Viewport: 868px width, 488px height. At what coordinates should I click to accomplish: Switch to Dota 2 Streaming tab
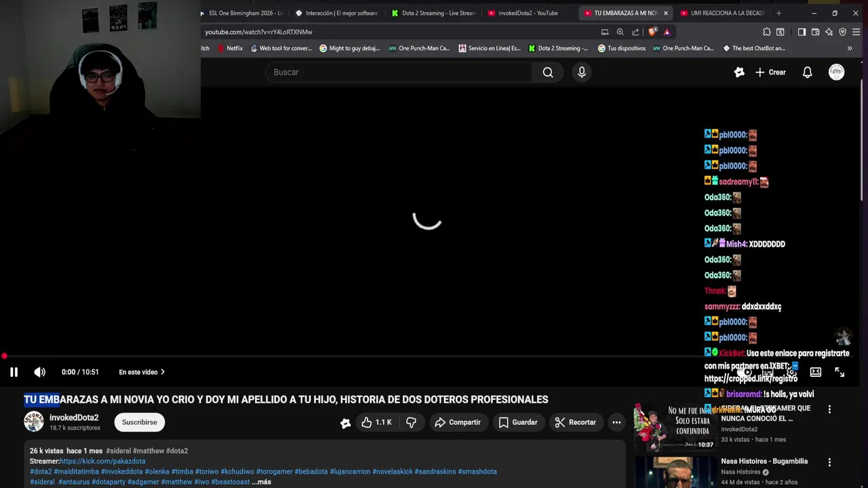434,13
